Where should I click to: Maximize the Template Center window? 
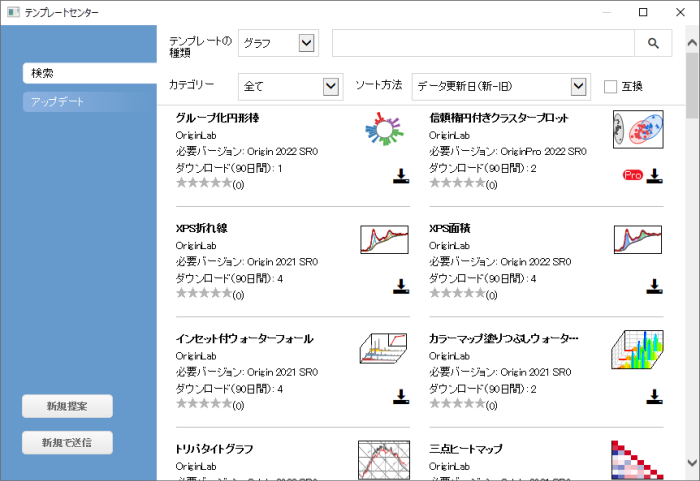643,12
